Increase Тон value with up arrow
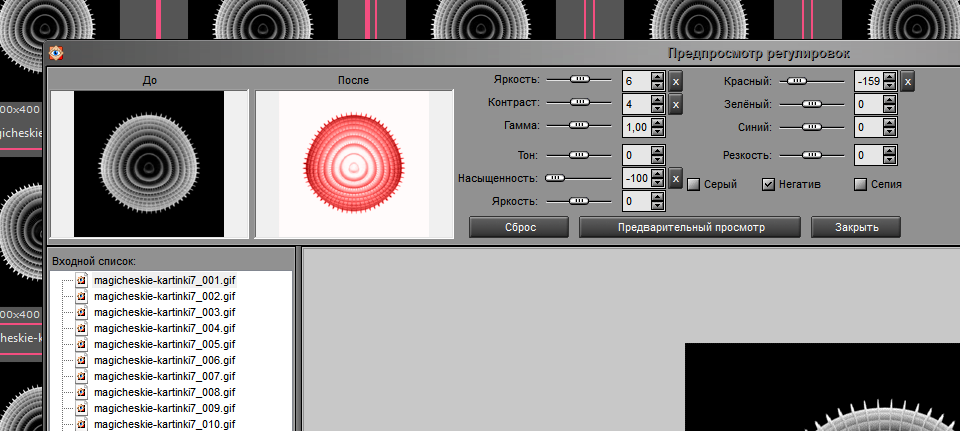Viewport: 960px width, 431px height. (x=657, y=151)
